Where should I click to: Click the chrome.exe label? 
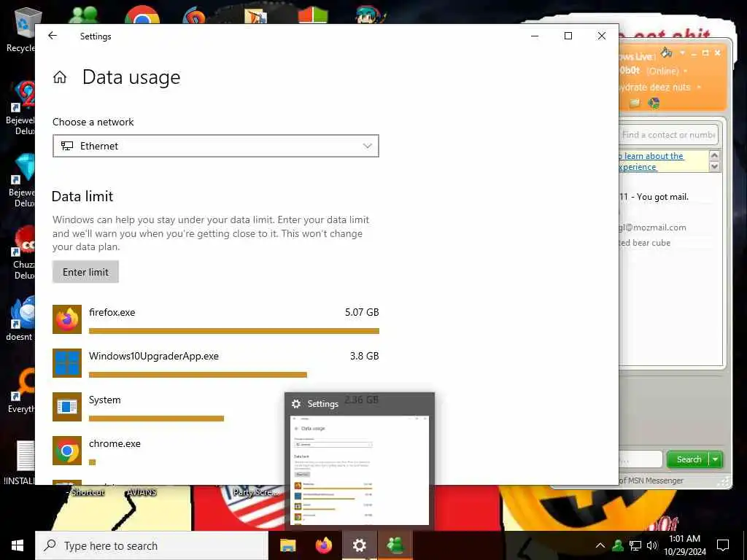coord(115,444)
